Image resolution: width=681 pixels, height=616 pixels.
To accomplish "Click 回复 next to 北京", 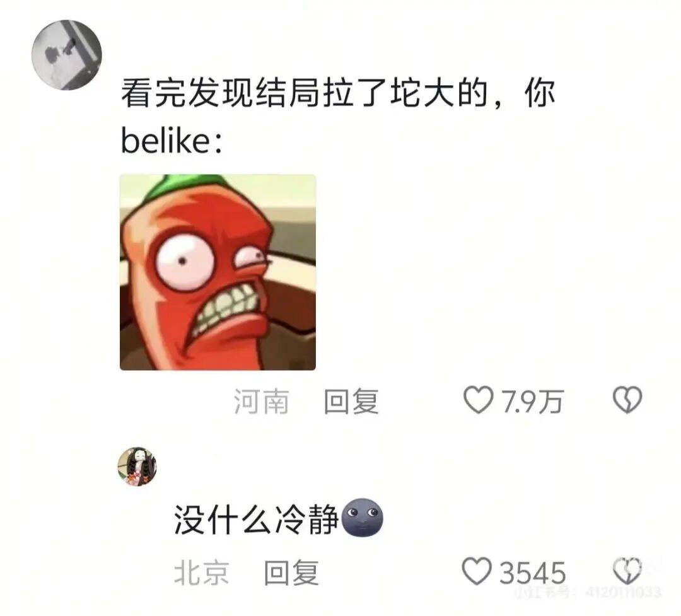I will pyautogui.click(x=291, y=572).
